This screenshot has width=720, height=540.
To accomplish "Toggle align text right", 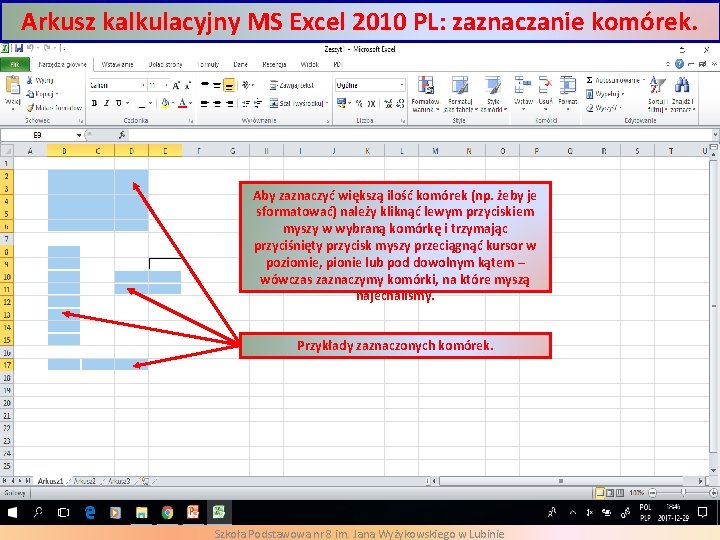I will pos(229,104).
